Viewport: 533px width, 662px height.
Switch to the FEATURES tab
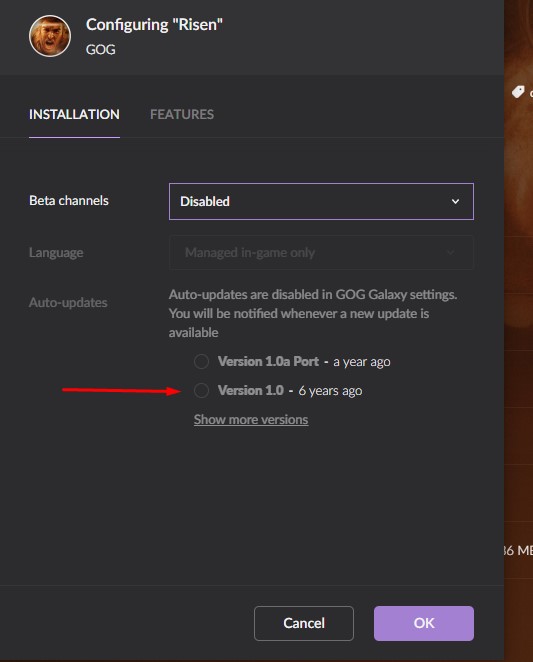[182, 114]
